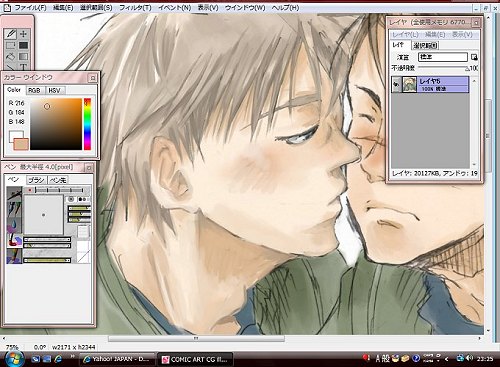This screenshot has height=367, width=500.
Task: Open the ヘルプ(H) menu
Action: point(285,7)
